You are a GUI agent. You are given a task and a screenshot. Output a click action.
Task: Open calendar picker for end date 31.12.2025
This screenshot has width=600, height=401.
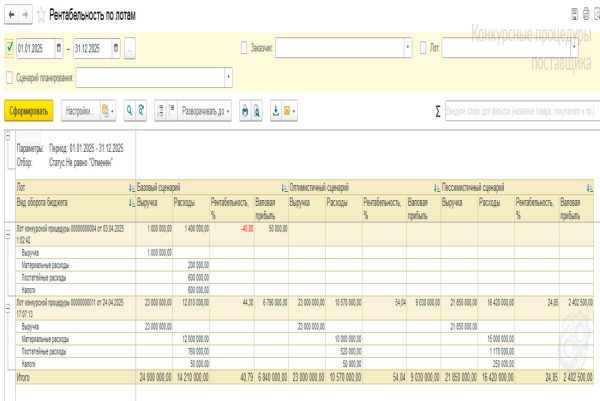pyautogui.click(x=117, y=47)
